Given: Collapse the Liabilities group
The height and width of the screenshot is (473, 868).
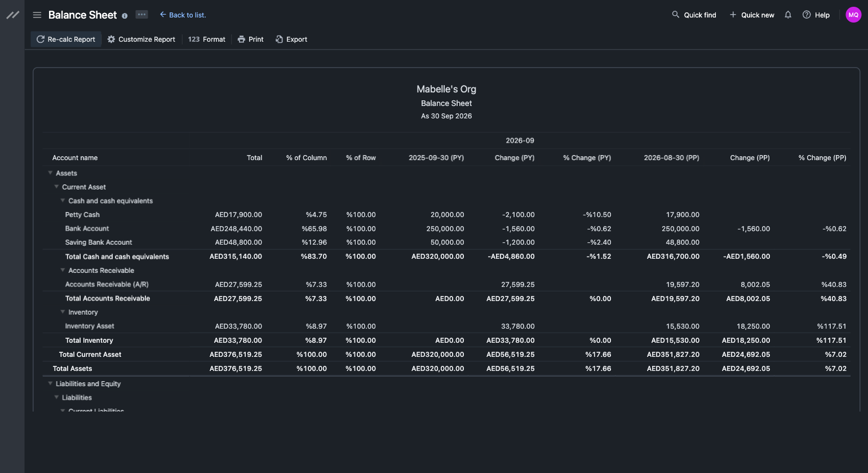Looking at the screenshot, I should 56,397.
